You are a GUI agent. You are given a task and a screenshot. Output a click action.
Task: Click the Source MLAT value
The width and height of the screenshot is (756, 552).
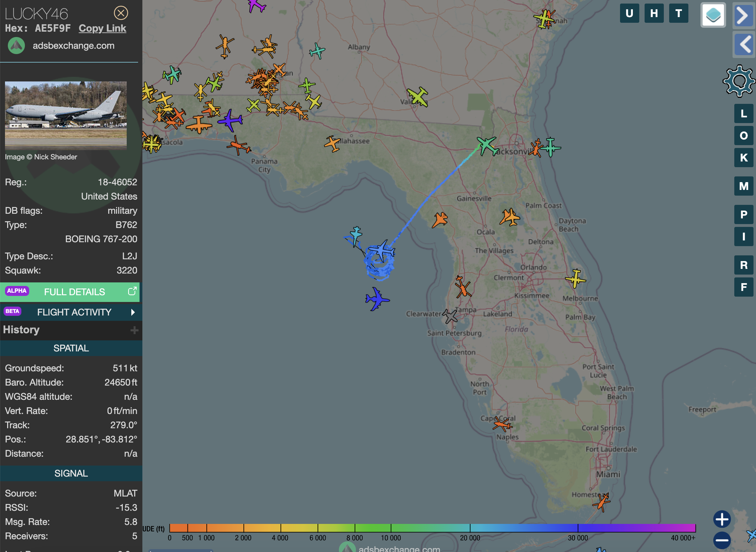pos(125,493)
